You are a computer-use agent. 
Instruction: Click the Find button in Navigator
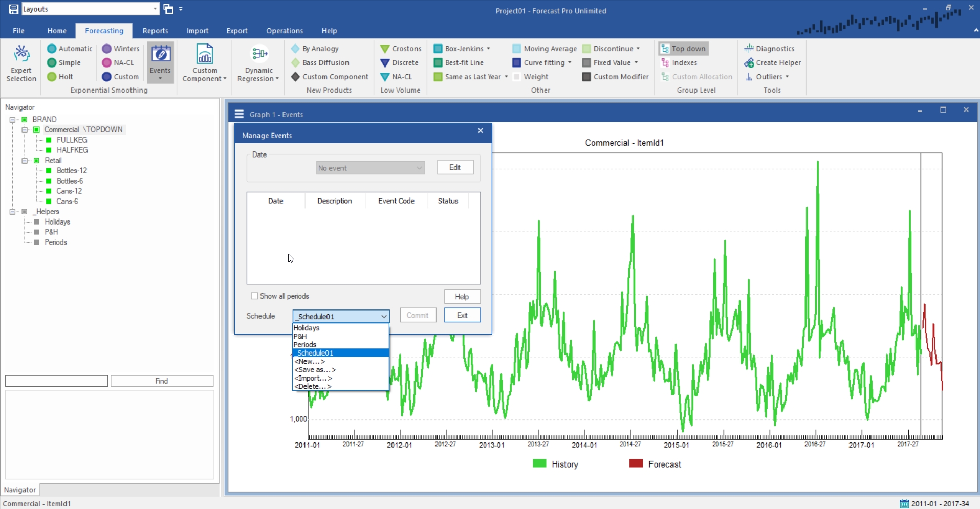(x=162, y=381)
